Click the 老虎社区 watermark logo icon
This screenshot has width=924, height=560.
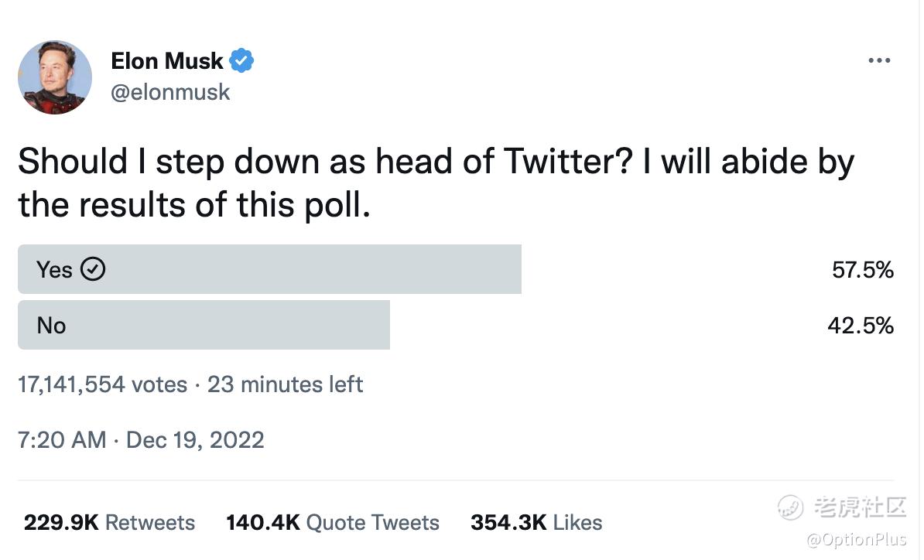tap(790, 507)
